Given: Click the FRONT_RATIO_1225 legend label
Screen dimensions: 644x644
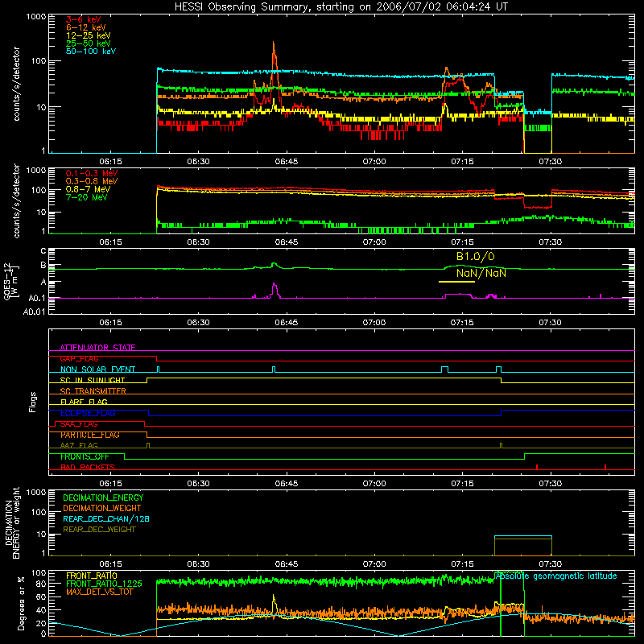Looking at the screenshot, I should pyautogui.click(x=104, y=584).
